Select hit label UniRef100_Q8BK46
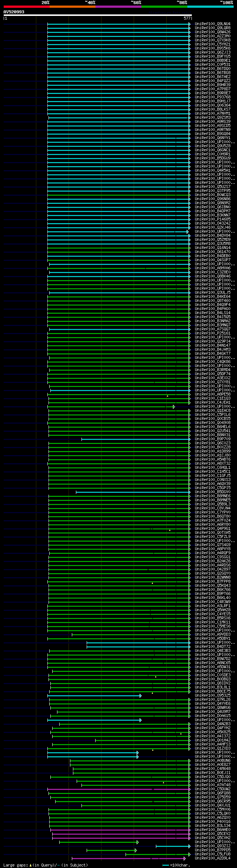 point(213,276)
